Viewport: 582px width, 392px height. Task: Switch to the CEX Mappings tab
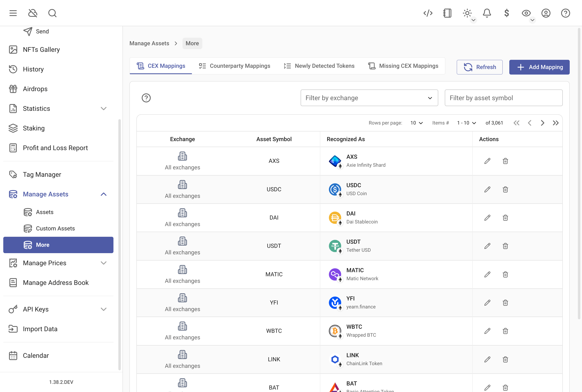161,66
